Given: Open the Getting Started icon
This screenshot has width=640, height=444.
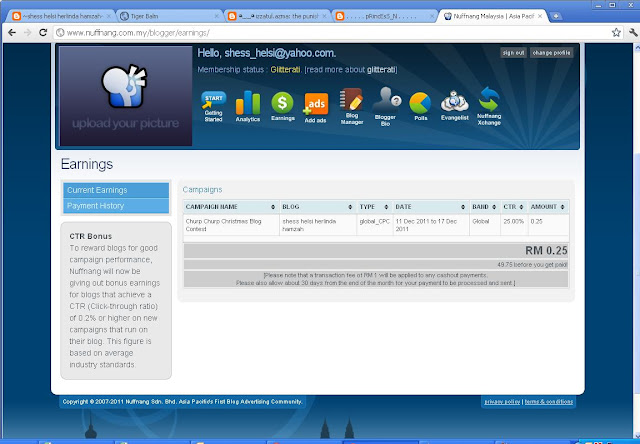Looking at the screenshot, I should [x=213, y=107].
